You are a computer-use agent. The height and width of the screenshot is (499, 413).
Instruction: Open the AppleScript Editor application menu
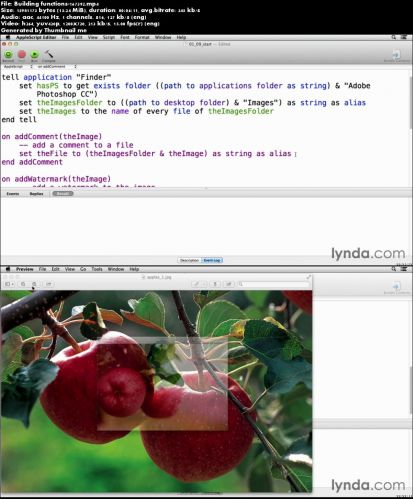36,37
